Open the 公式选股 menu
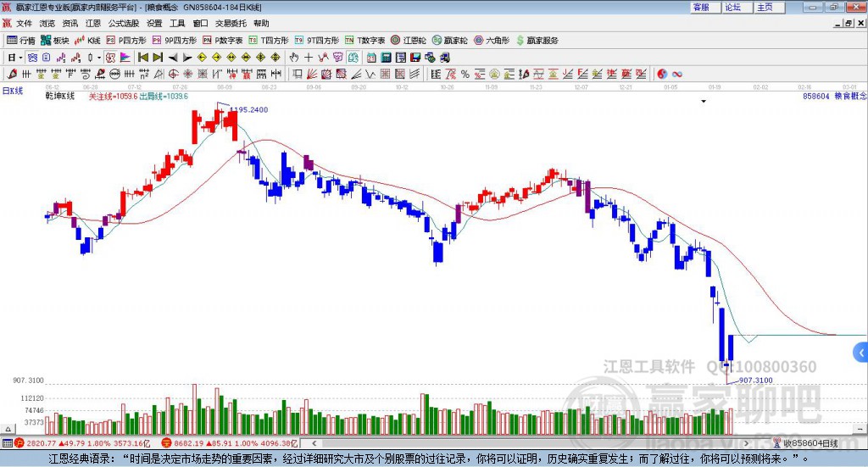Viewport: 868px width, 467px height. click(124, 23)
